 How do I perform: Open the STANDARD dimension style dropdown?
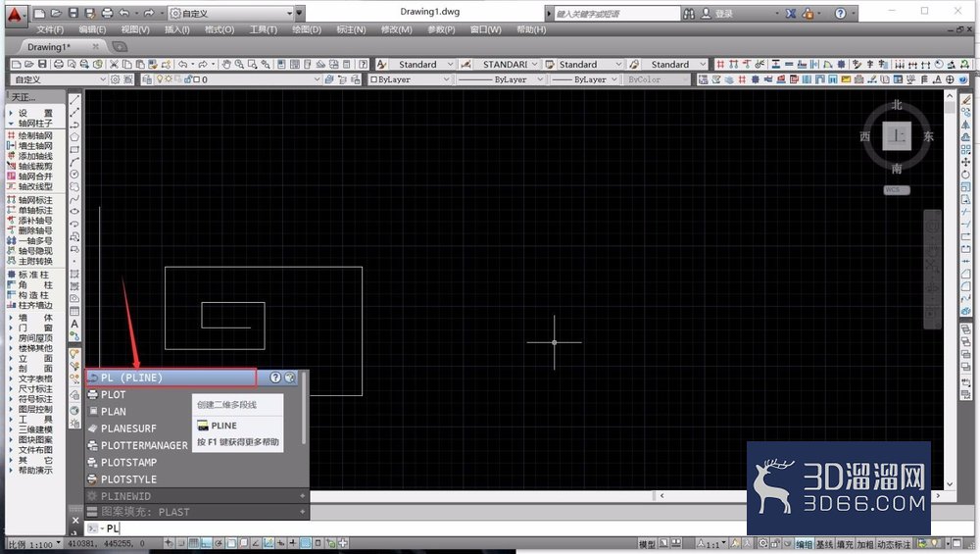(507, 64)
